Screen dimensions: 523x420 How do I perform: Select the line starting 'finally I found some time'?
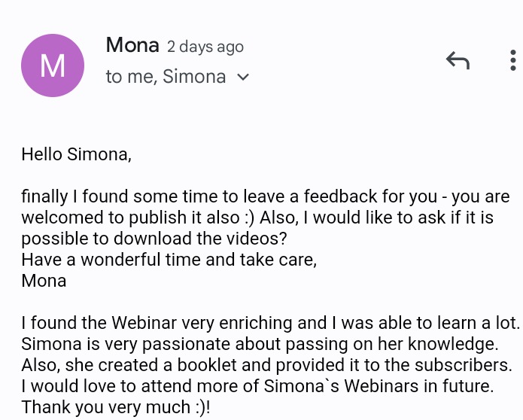[266, 196]
